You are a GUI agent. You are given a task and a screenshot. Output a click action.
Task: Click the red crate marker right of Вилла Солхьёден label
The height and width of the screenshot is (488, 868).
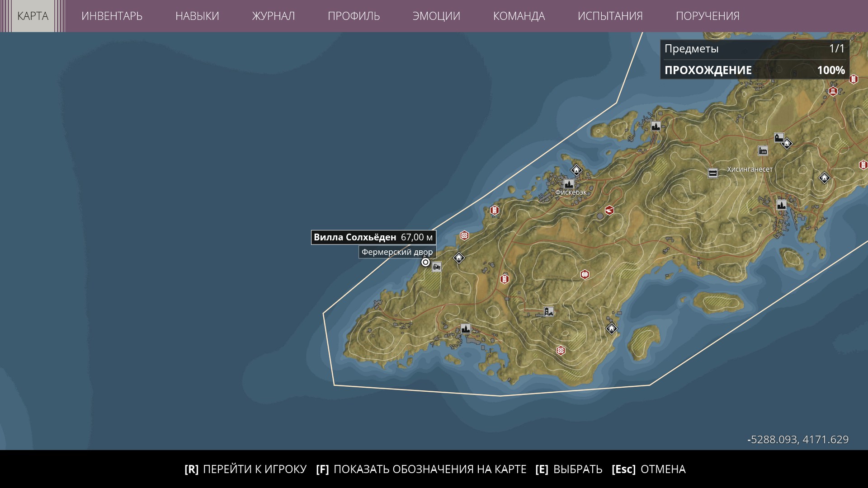(464, 235)
